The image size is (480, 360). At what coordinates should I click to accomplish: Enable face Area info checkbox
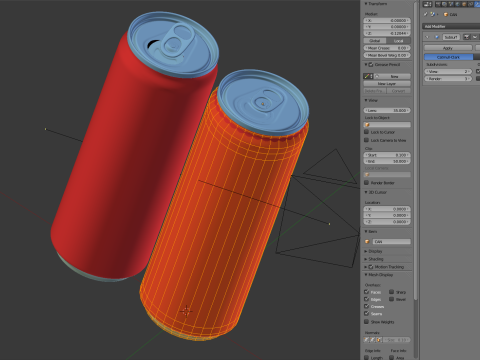pyautogui.click(x=392, y=357)
